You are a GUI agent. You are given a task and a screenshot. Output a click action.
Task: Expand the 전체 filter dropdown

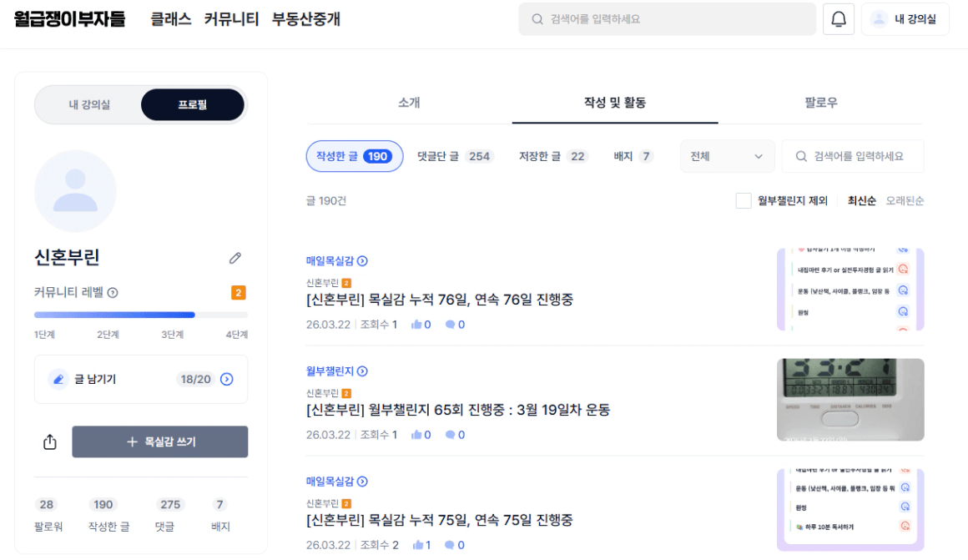pos(726,156)
